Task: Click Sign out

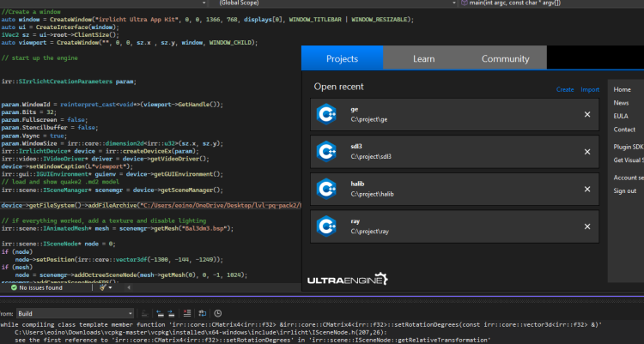Action: click(x=625, y=191)
